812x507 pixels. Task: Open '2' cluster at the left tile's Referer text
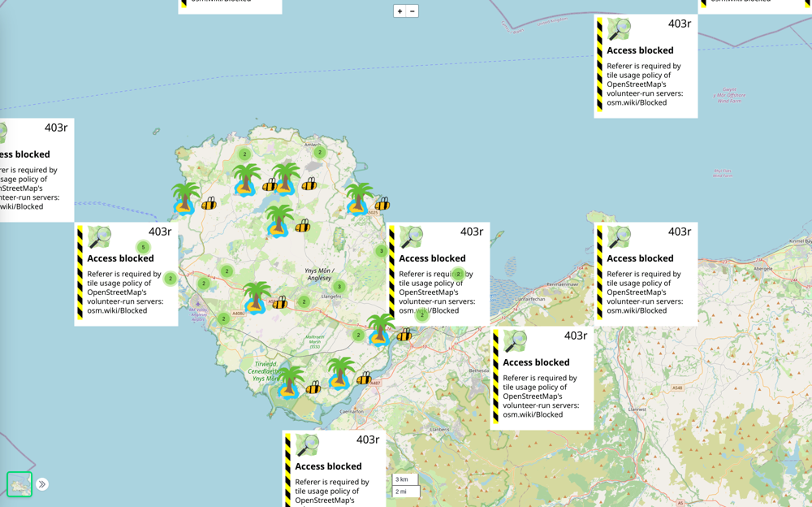coord(171,279)
